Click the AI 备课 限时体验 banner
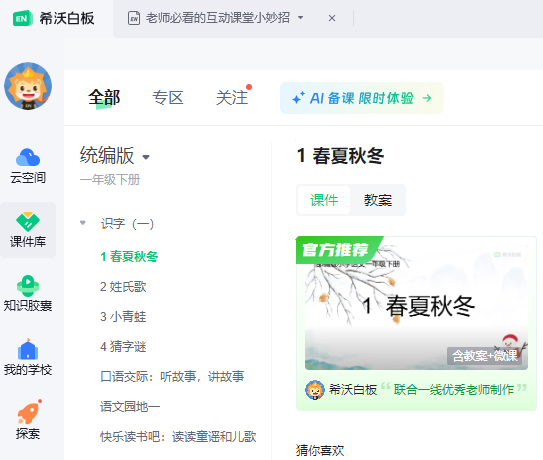The width and height of the screenshot is (543, 460). 362,98
